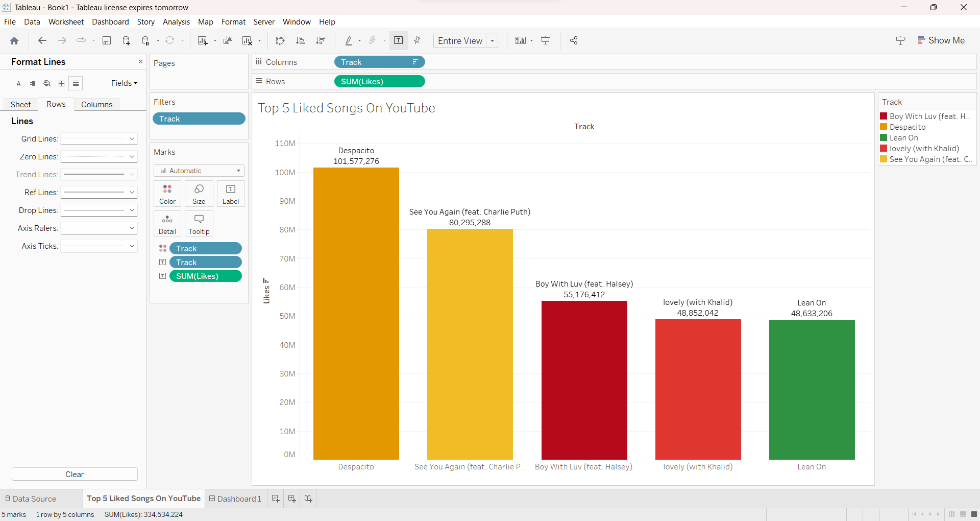Click the Clear button in Format Lines
This screenshot has height=521, width=980.
(74, 474)
